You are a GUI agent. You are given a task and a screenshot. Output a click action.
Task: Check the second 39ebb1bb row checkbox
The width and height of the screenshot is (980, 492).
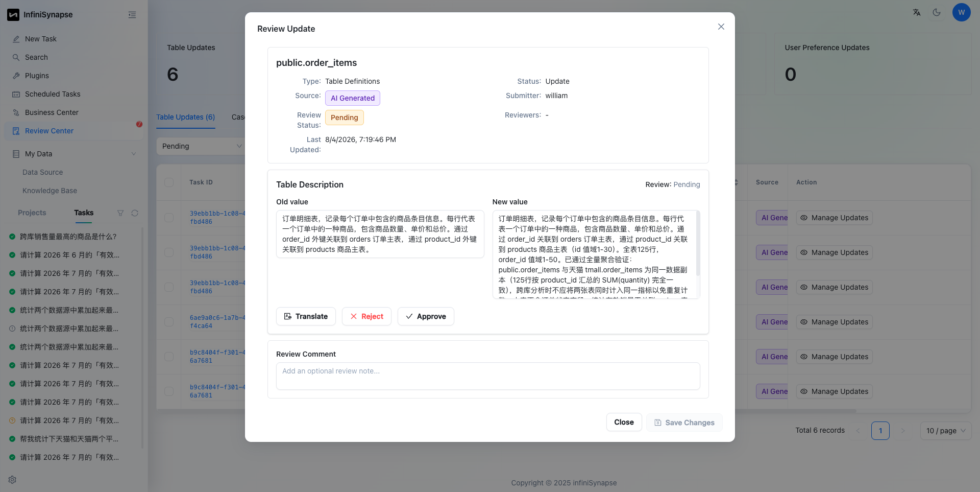tap(169, 252)
